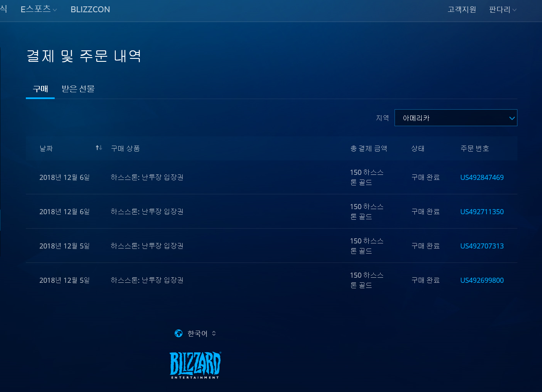Open order US492707313
This screenshot has height=392, width=542.
(482, 246)
